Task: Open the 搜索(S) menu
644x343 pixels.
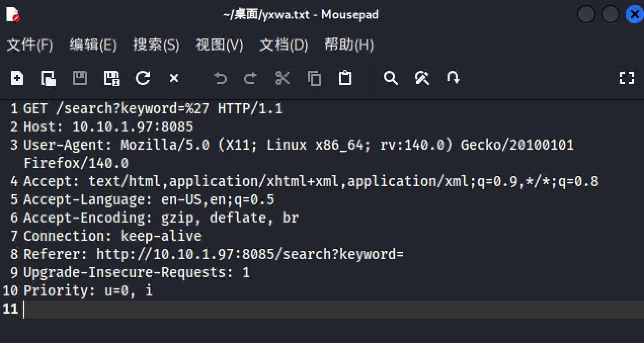Action: (x=156, y=45)
